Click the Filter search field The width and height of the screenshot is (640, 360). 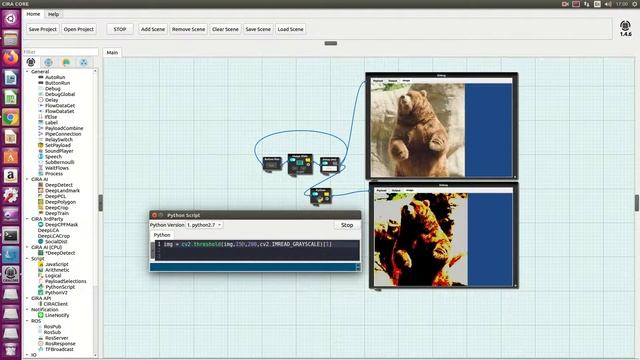60,52
